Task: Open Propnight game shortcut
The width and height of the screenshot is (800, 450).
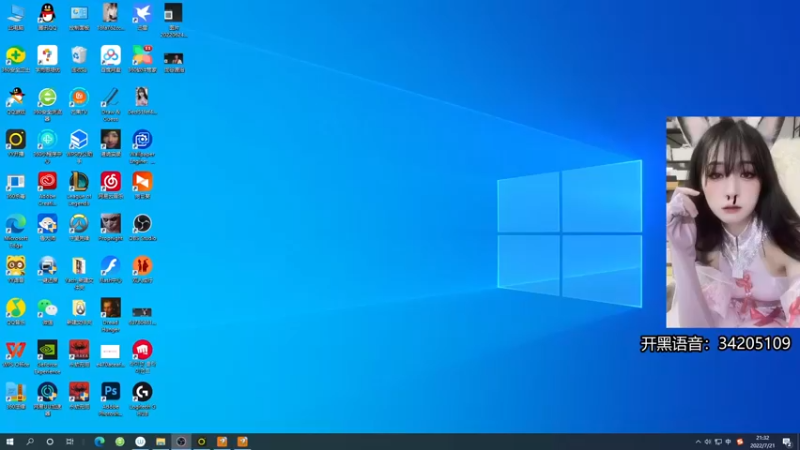Action: (x=111, y=227)
